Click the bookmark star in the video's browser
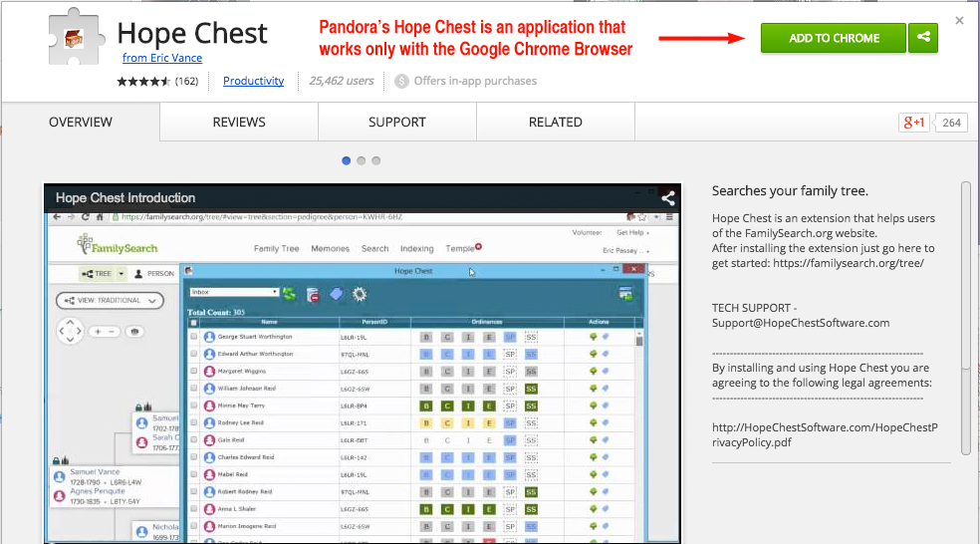The height and width of the screenshot is (544, 980). (641, 217)
